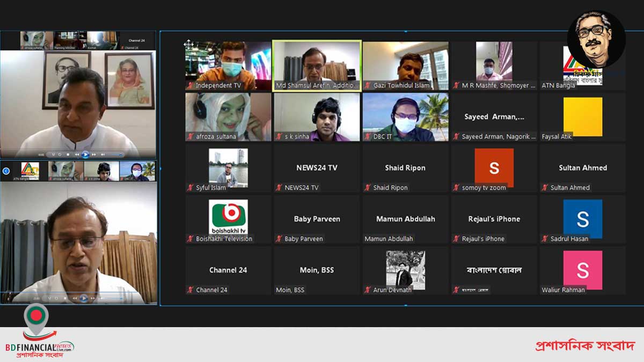
Task: Click the muted mic icon beside M R Mashfe
Action: point(457,85)
